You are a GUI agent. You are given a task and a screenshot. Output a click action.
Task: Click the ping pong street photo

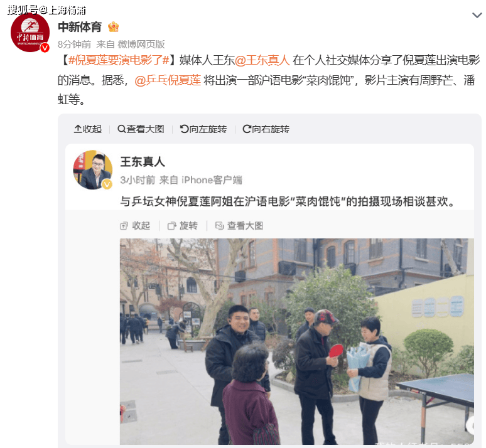(x=297, y=341)
